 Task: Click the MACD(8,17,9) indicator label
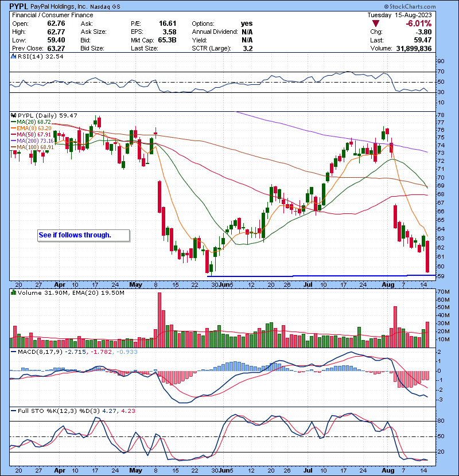pyautogui.click(x=40, y=352)
